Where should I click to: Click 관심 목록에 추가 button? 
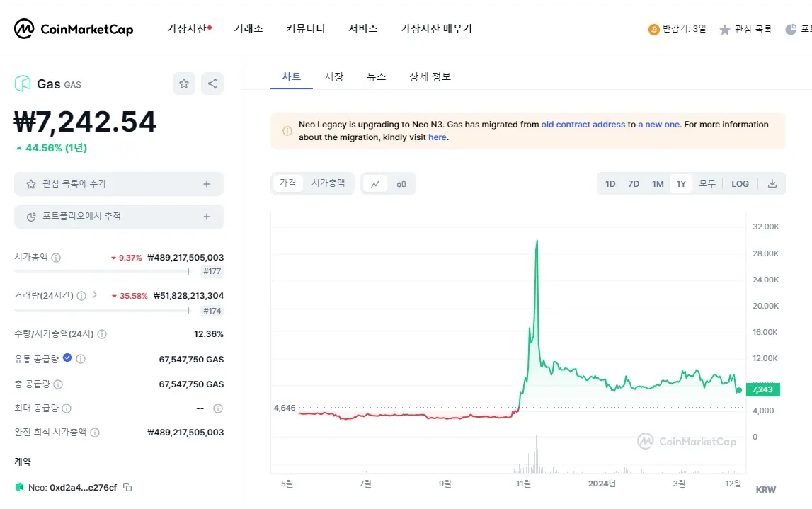coord(119,184)
